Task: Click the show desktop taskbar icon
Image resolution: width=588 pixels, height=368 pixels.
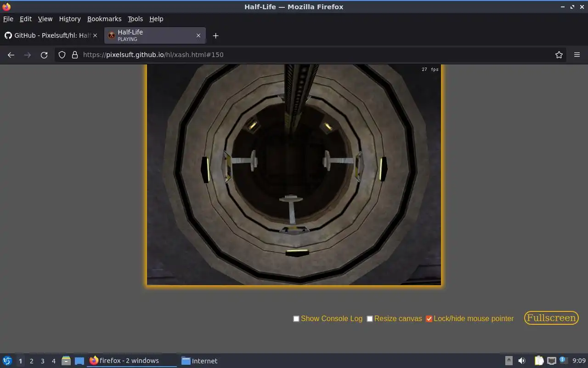Action: [79, 361]
